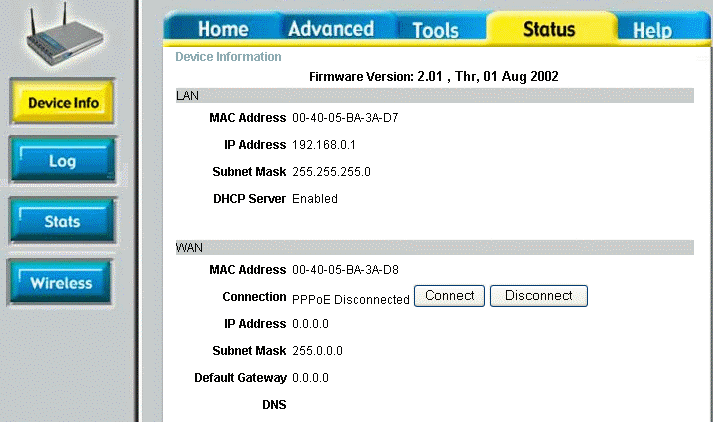
Task: Click the PPPoE Disconnected status text
Action: click(351, 299)
